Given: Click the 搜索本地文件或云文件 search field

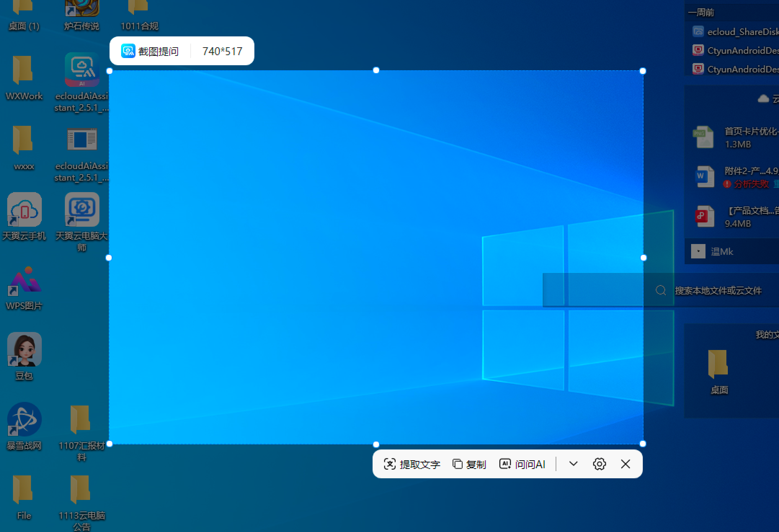Looking at the screenshot, I should 718,291.
